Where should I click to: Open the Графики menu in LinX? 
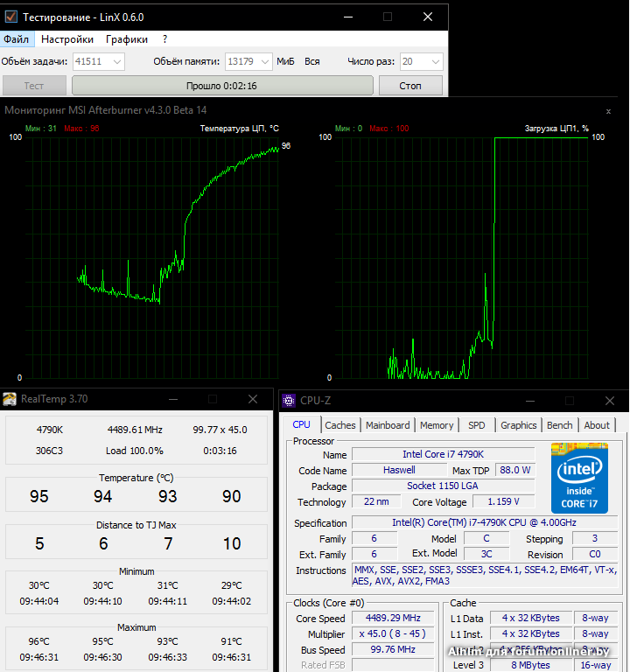pos(127,39)
